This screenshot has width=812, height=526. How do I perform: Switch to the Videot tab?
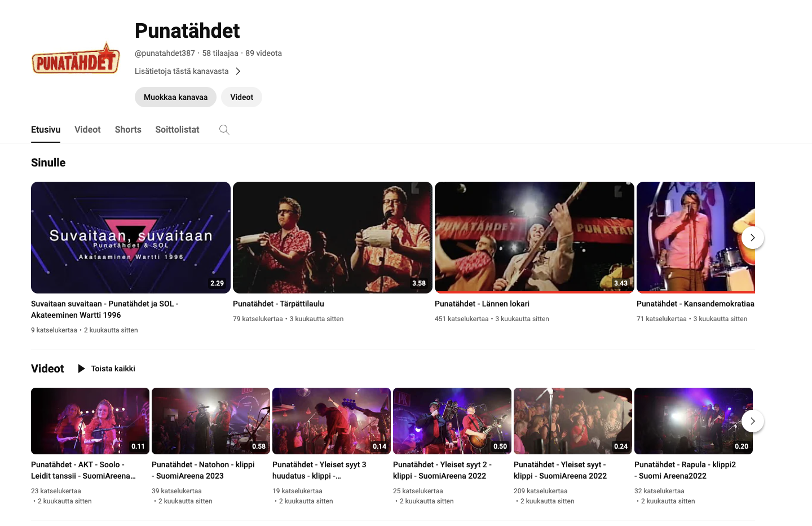(87, 129)
